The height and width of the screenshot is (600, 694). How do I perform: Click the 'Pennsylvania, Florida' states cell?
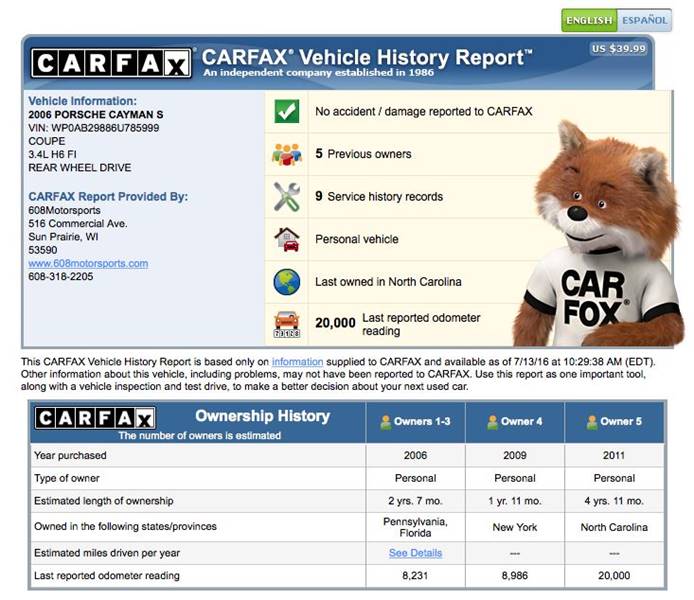[x=415, y=527]
